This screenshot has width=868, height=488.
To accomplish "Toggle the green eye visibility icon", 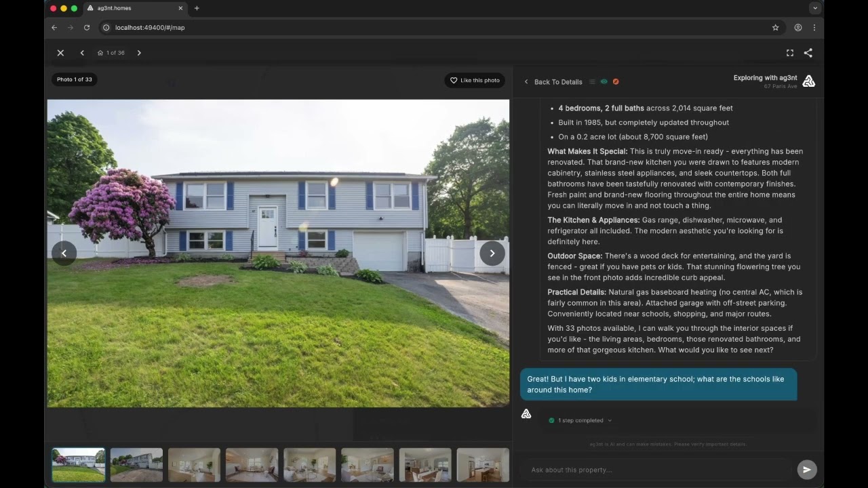I will [x=604, y=81].
